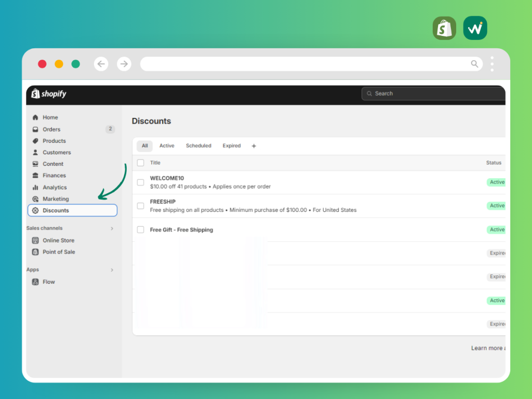Open the Orders inbox icon
The width and height of the screenshot is (532, 399).
point(35,129)
